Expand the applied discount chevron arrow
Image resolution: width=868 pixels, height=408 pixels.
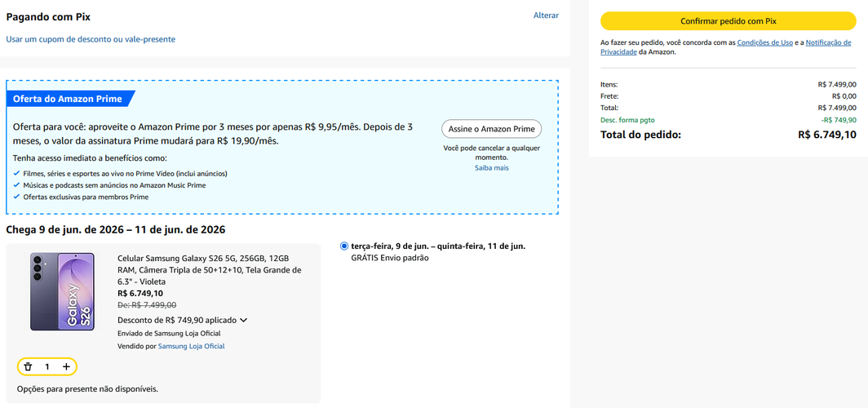(x=243, y=320)
